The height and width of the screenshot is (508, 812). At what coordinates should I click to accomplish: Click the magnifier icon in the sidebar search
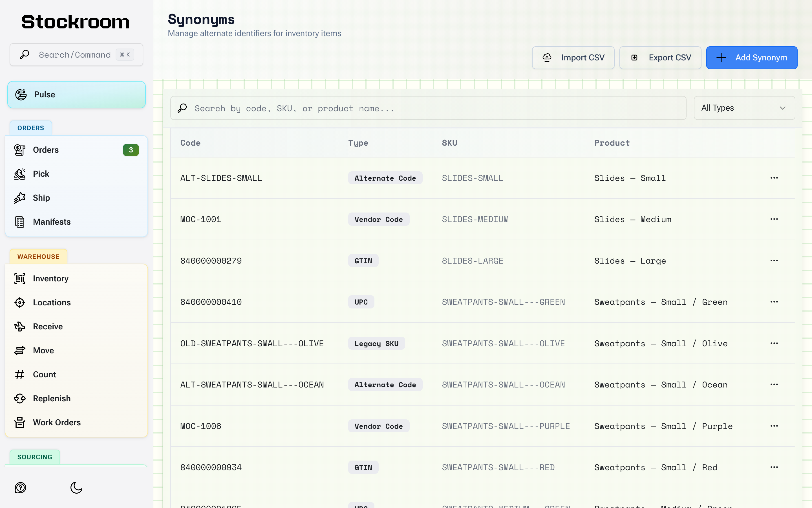pyautogui.click(x=25, y=54)
